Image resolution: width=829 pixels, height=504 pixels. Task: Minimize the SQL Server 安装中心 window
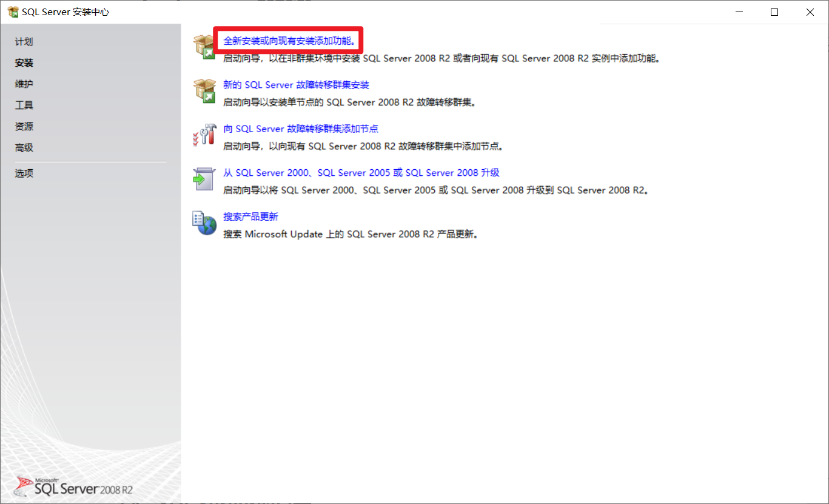coord(739,12)
